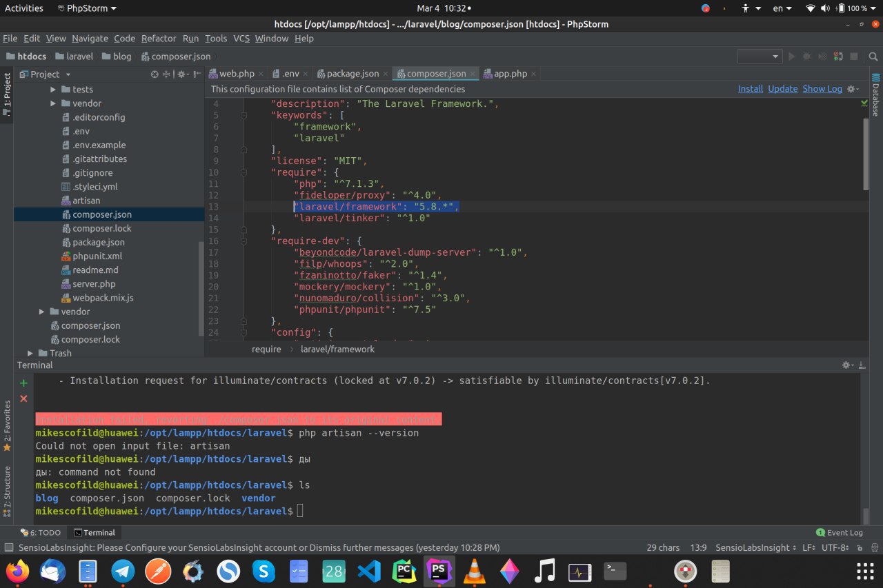Click the Show Log link
This screenshot has height=588, width=883.
(822, 89)
